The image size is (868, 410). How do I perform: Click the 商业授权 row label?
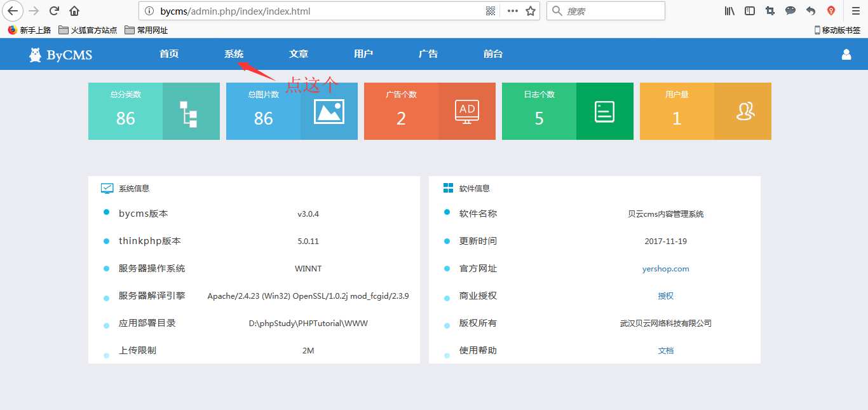(x=478, y=296)
